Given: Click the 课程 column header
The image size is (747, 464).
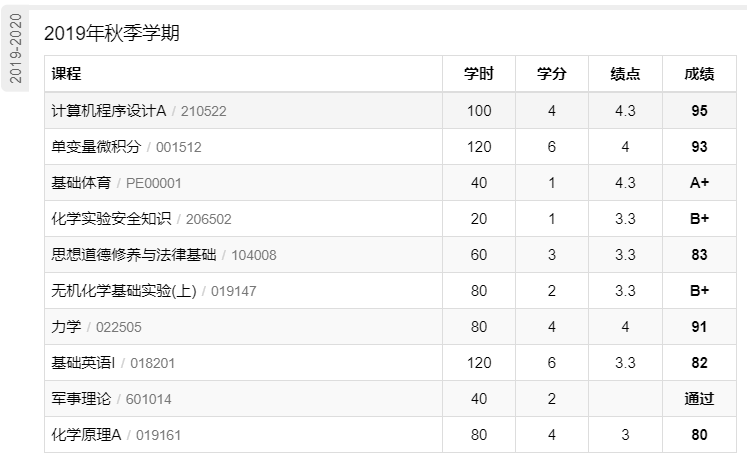Looking at the screenshot, I should [x=67, y=74].
